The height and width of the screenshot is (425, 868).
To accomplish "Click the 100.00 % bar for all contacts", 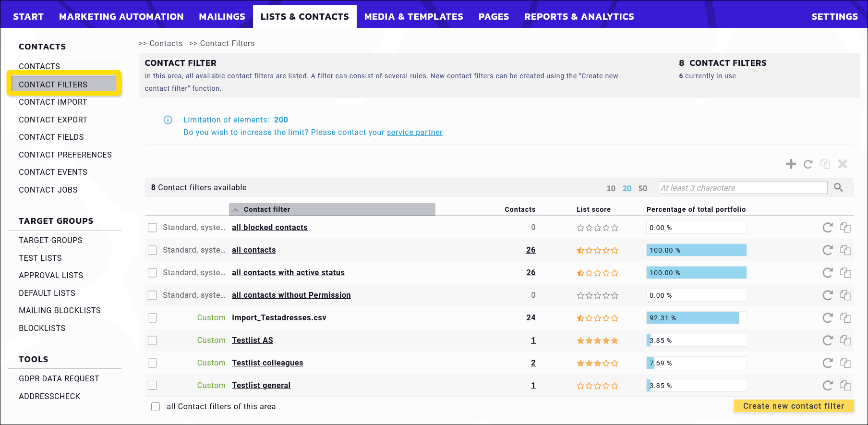I will (697, 250).
